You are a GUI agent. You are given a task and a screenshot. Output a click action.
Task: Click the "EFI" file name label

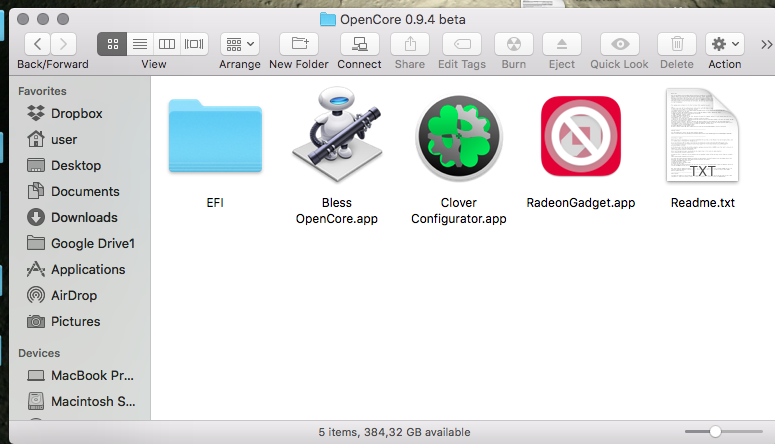tap(215, 203)
